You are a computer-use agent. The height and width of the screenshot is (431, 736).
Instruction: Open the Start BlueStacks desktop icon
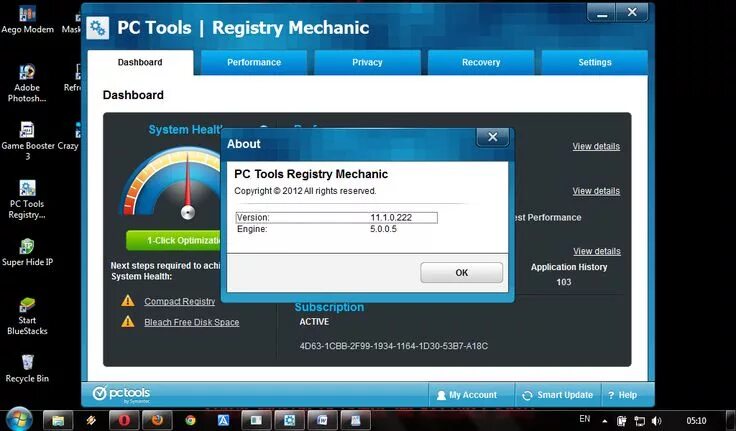click(x=27, y=316)
